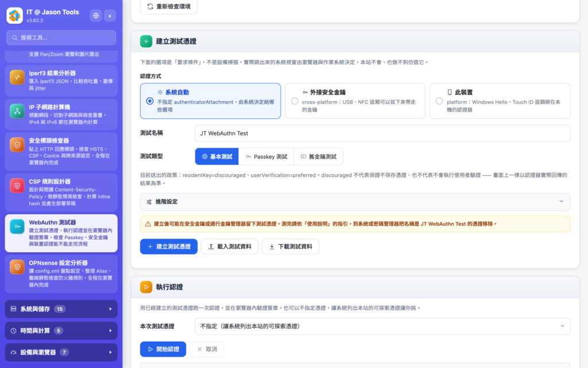Click the 時間與計算 clock icon
The width and height of the screenshot is (588, 368).
coord(14,331)
